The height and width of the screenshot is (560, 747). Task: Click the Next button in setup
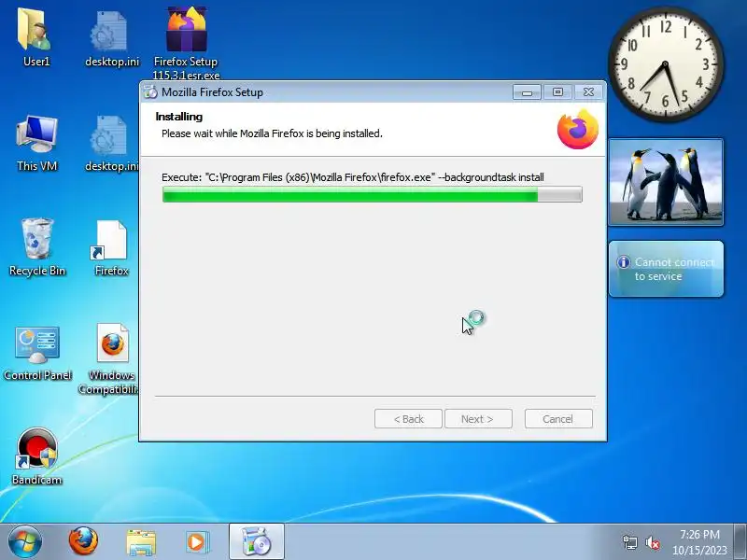(478, 419)
